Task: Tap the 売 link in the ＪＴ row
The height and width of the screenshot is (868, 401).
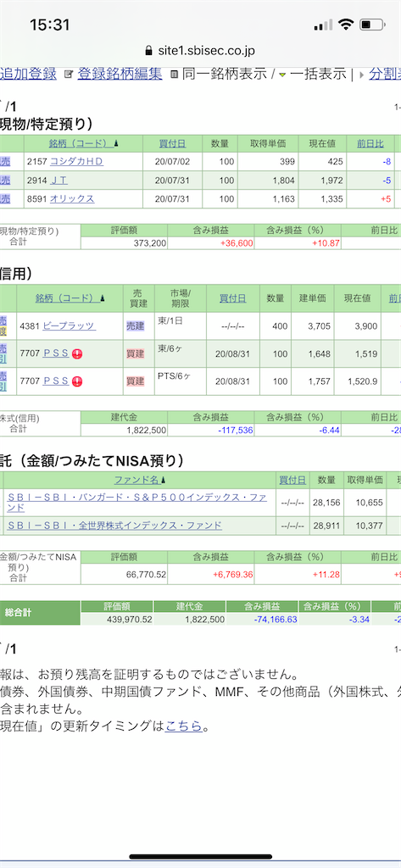Action: pos(5,181)
